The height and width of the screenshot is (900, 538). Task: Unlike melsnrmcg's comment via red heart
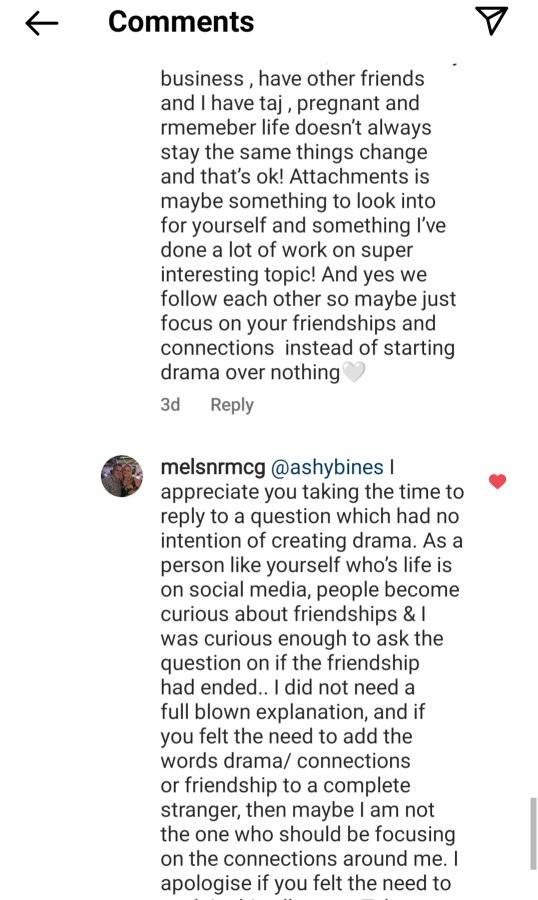pyautogui.click(x=498, y=481)
